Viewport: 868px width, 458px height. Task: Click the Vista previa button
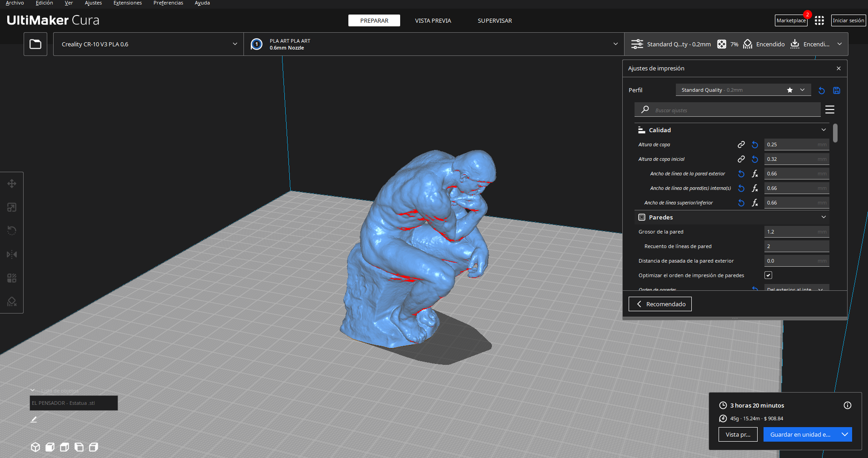(x=738, y=434)
